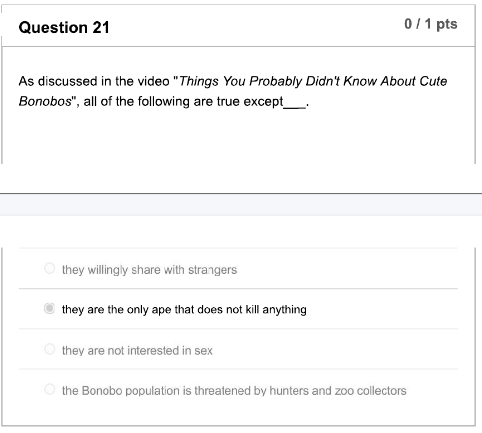
Task: Click the selected radio button beside 'only ape that does not kill'
Action: coord(49,309)
